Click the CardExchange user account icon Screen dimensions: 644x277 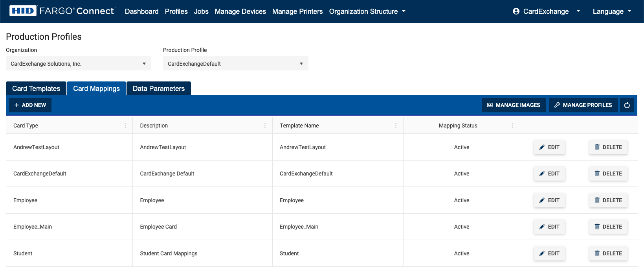(516, 11)
